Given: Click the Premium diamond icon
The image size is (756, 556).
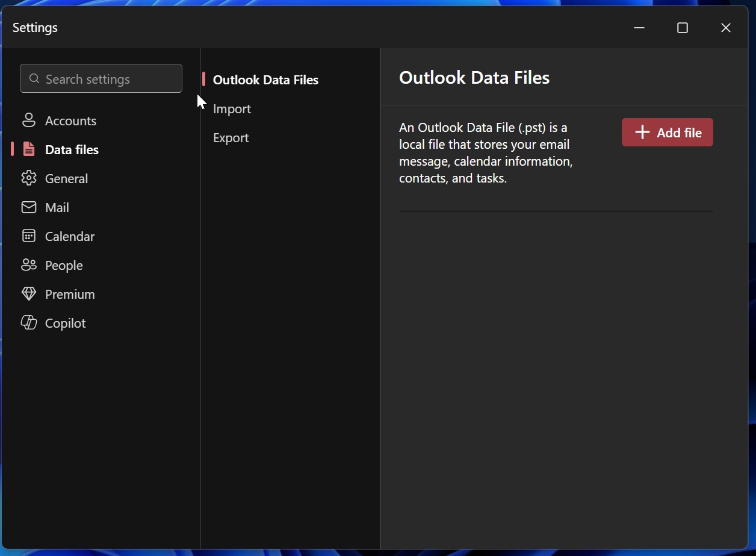Looking at the screenshot, I should pos(28,294).
